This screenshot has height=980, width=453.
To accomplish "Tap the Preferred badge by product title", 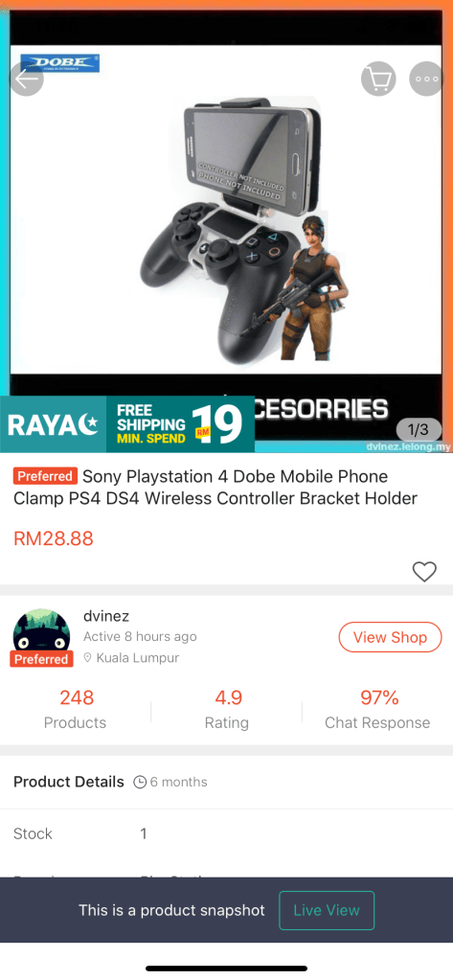I will pyautogui.click(x=45, y=476).
